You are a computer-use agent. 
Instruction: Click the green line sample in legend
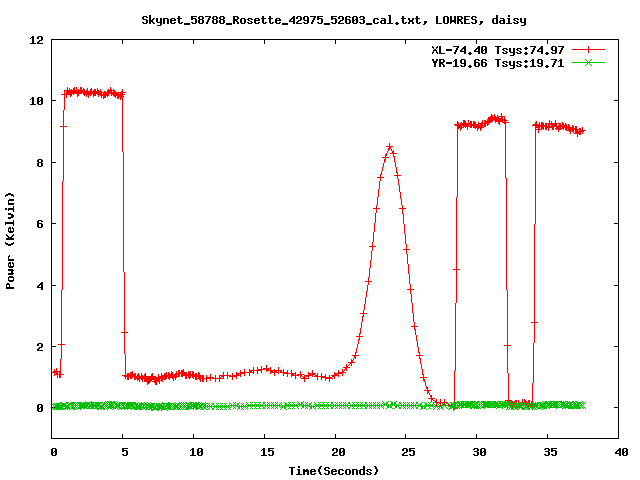click(588, 63)
